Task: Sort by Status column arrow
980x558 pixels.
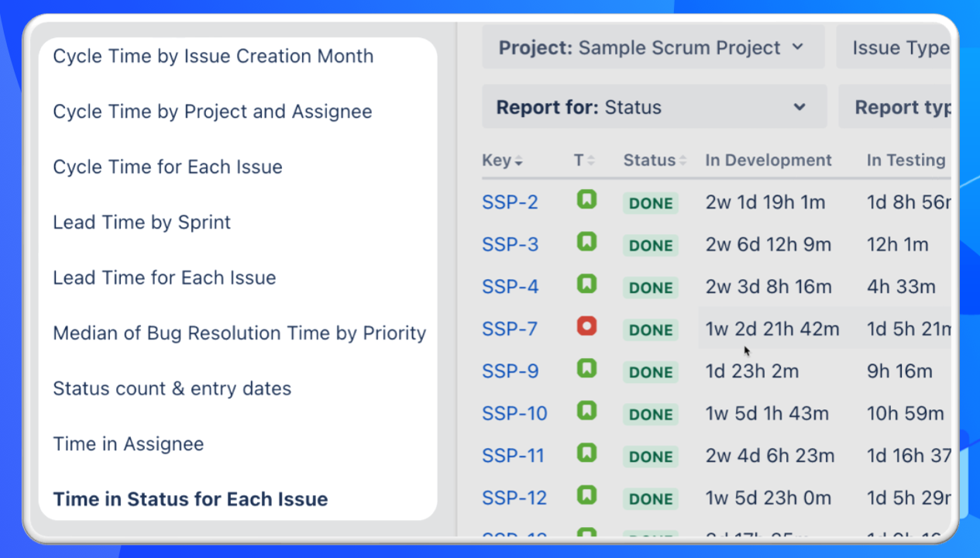Action: [683, 161]
